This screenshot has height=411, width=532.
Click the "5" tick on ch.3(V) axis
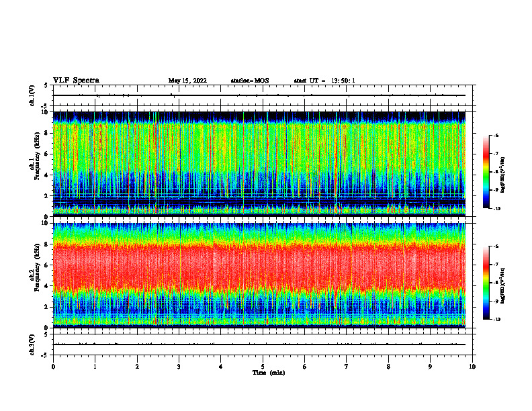(x=46, y=334)
